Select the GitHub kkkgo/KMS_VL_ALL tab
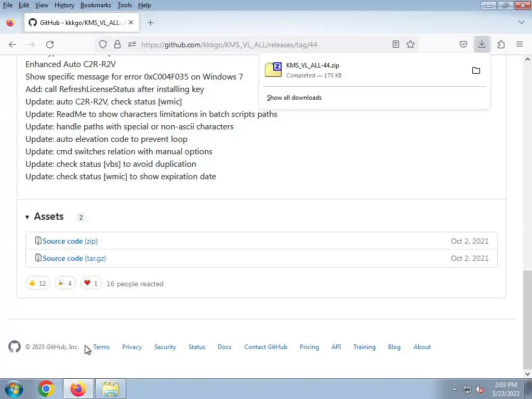This screenshot has width=532, height=399. 82,23
